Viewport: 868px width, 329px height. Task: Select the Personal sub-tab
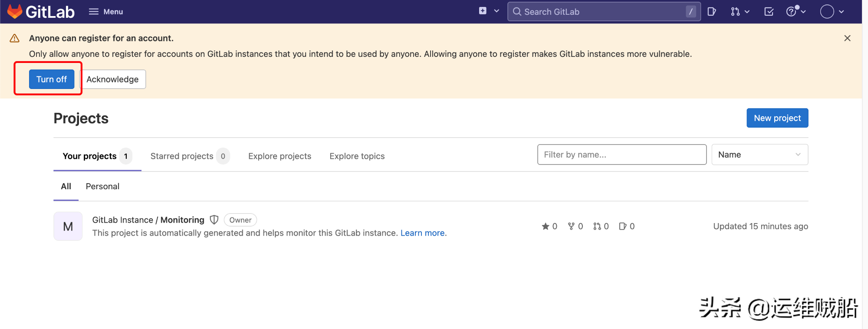(102, 186)
